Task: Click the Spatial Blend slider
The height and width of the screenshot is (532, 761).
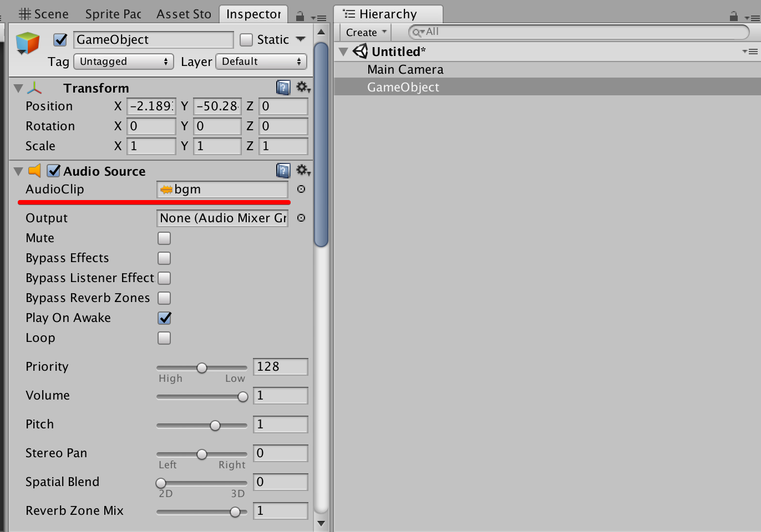Action: coord(202,483)
